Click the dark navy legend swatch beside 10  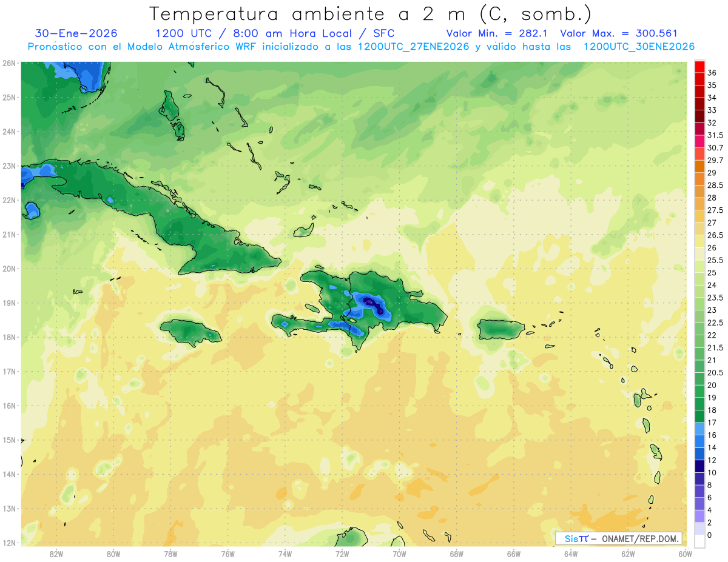[699, 466]
